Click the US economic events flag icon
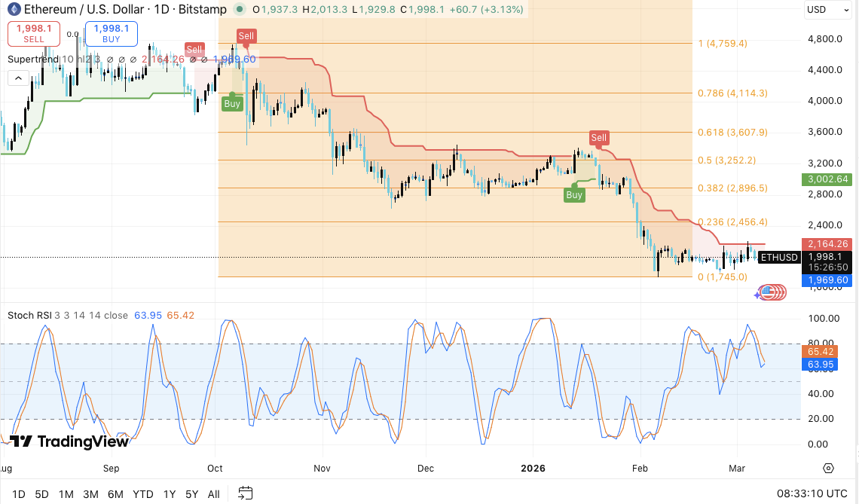859x504 pixels. tap(768, 292)
